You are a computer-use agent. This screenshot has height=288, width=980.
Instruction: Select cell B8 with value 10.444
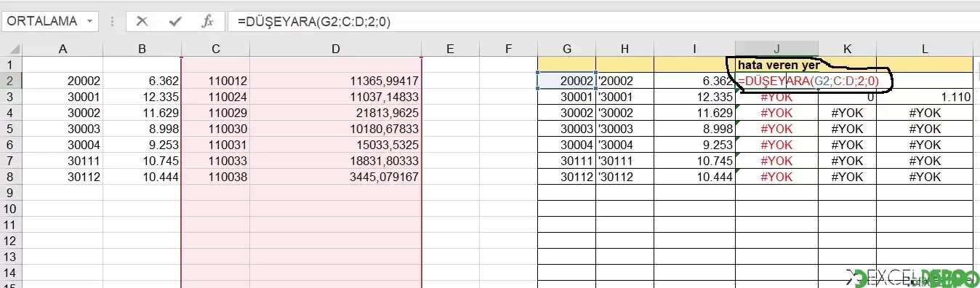(142, 177)
